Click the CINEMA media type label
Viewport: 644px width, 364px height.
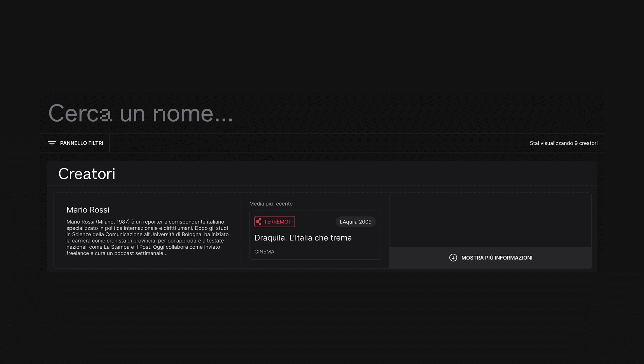pyautogui.click(x=264, y=252)
